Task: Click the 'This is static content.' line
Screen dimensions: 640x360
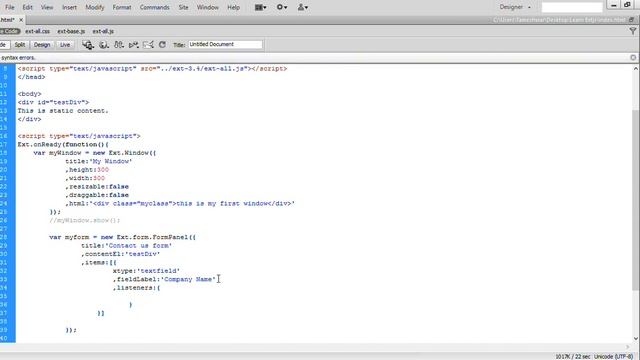Action: [x=63, y=111]
